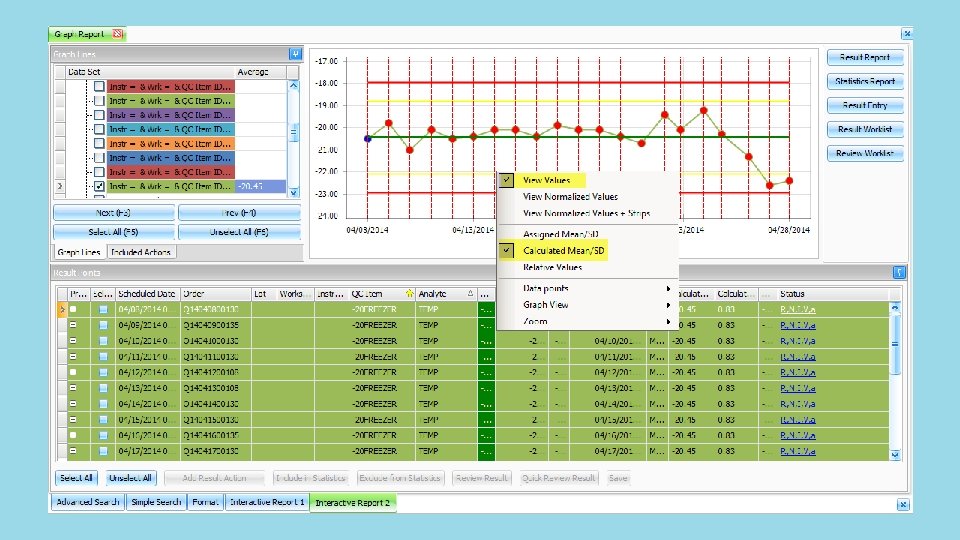Screen dimensions: 960x540
Task: Click Unselect All below the results table
Action: 130,478
